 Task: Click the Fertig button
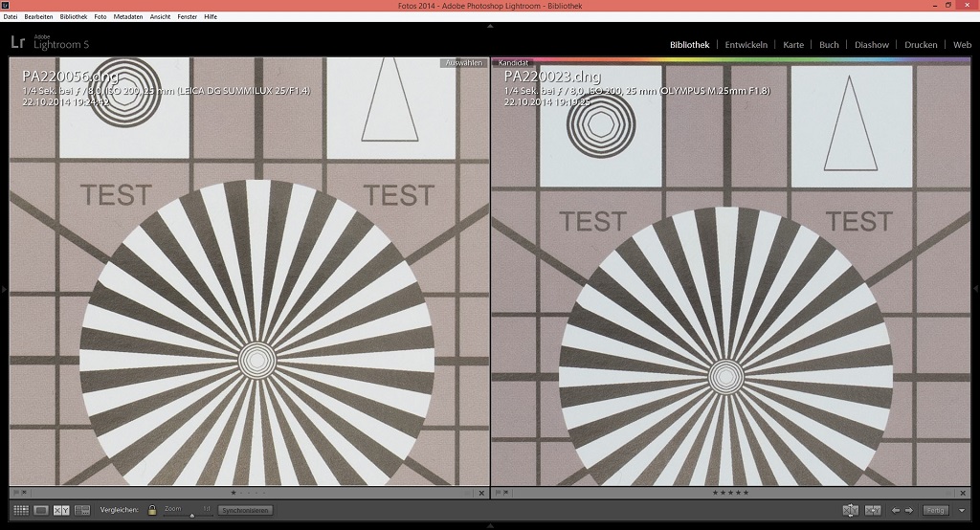[936, 511]
